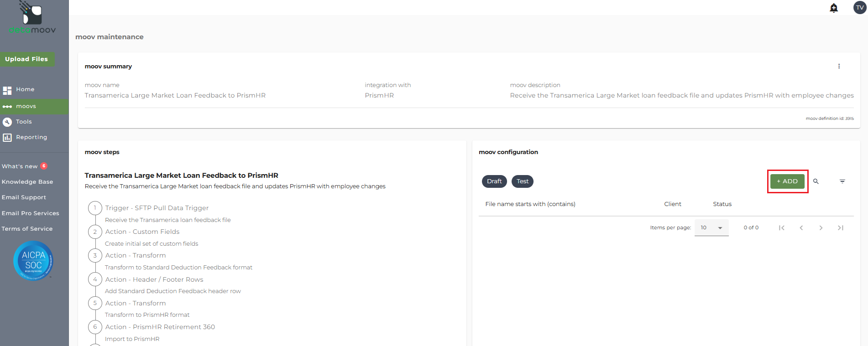868x346 pixels.
Task: Open the Email Support link
Action: coord(24,197)
